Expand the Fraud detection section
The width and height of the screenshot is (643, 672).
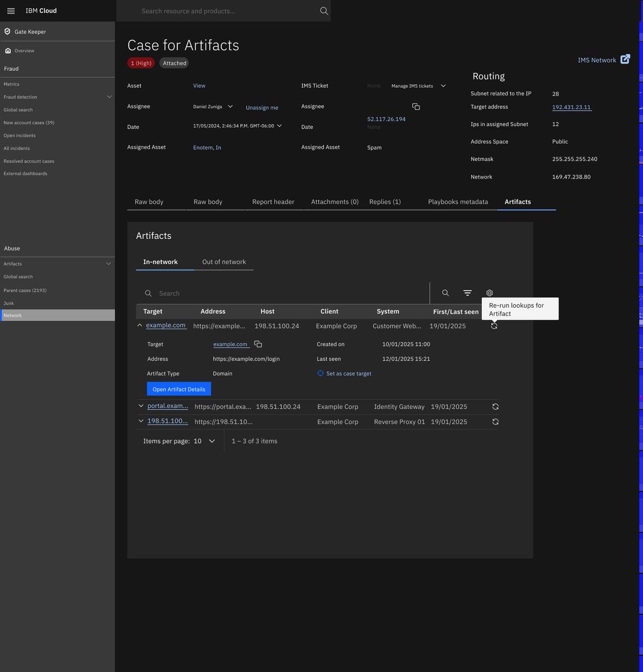coord(109,97)
